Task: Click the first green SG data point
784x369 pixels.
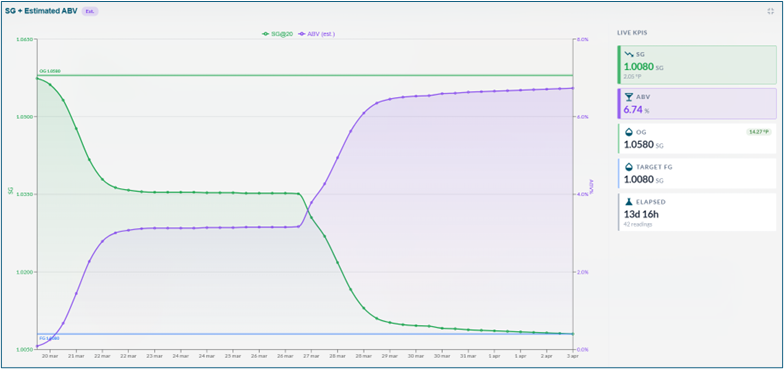Action: (38, 78)
